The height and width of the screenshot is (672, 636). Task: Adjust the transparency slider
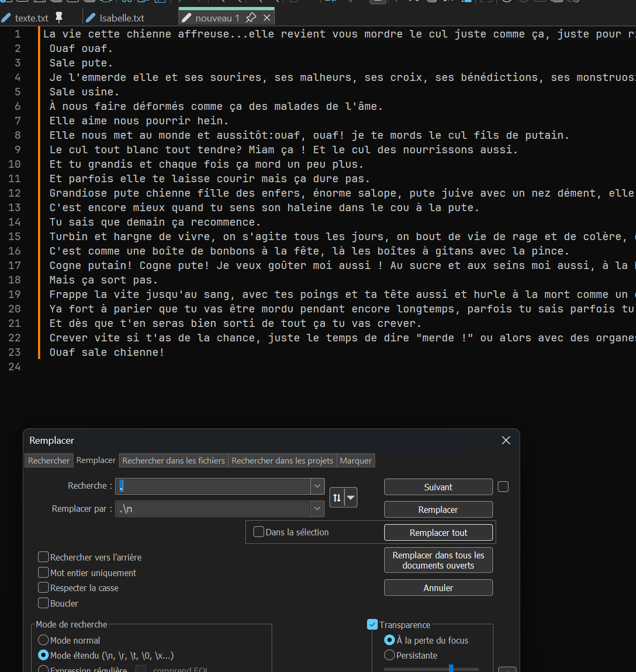(451, 668)
